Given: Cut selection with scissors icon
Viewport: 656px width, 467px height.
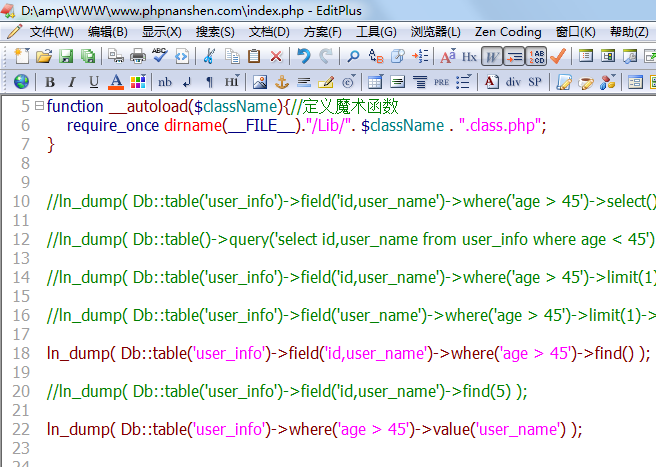Looking at the screenshot, I should click(x=209, y=56).
